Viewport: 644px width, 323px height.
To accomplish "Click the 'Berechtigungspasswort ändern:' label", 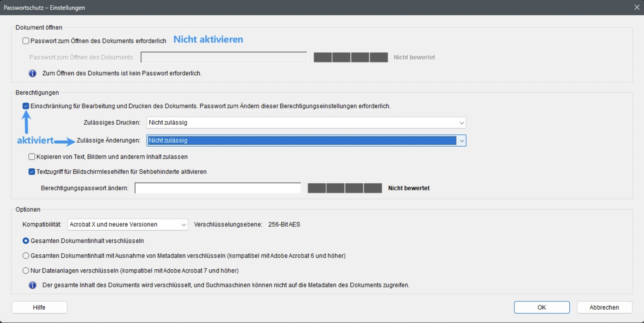I will point(85,188).
